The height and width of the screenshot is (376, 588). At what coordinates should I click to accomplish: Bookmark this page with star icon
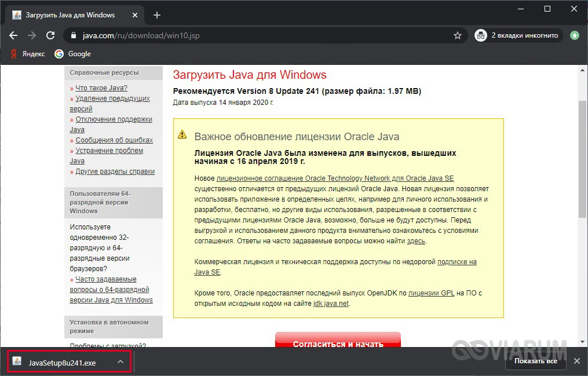coord(458,35)
